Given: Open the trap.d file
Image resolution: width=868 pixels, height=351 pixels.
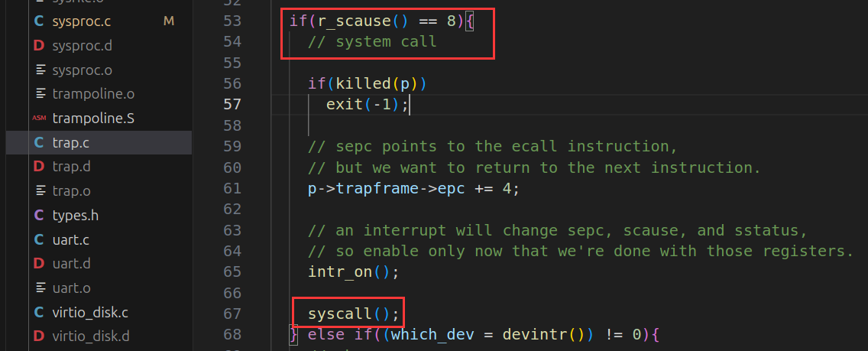Looking at the screenshot, I should point(71,167).
